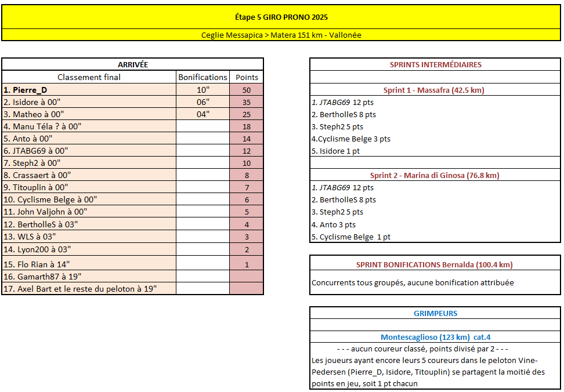Select the winner cell 1. Pierre_D

coord(89,90)
